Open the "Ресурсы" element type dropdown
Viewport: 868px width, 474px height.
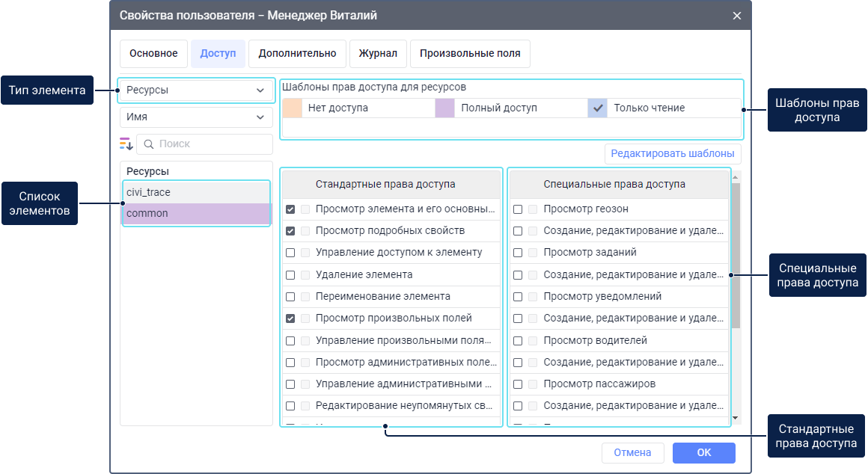point(196,90)
